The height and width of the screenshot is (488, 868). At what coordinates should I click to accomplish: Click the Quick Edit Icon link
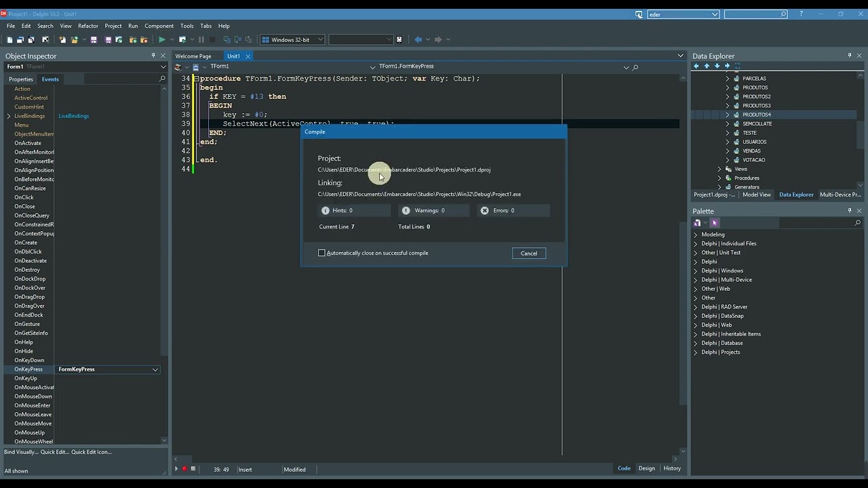pos(92,452)
